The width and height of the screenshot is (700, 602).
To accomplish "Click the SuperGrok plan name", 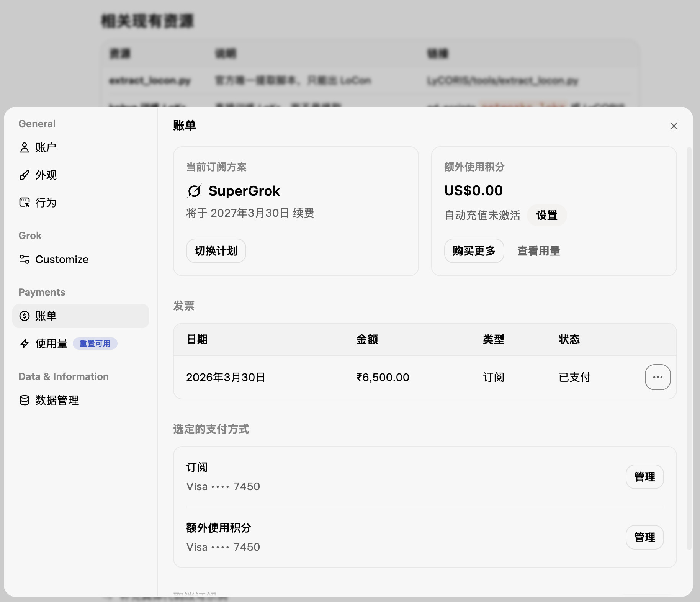I will (x=244, y=191).
